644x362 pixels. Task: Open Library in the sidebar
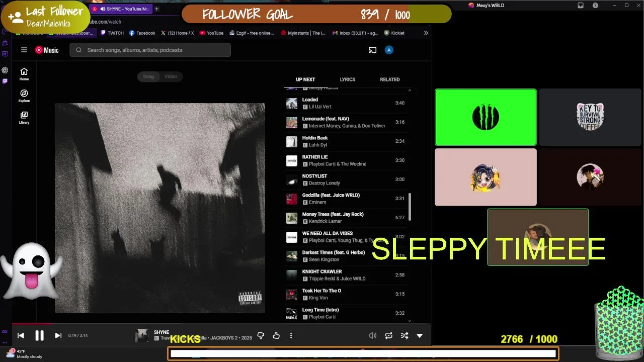24,117
